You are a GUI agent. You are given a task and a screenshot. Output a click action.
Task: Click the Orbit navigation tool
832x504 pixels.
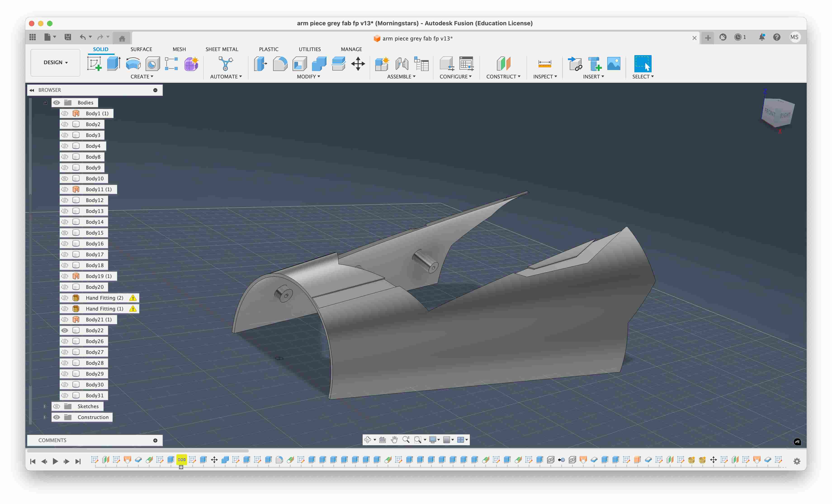tap(368, 440)
